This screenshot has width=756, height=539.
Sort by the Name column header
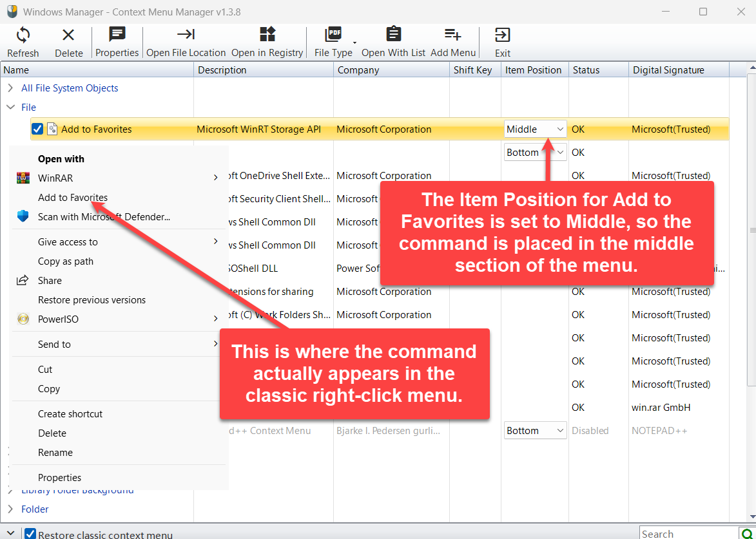tap(97, 70)
